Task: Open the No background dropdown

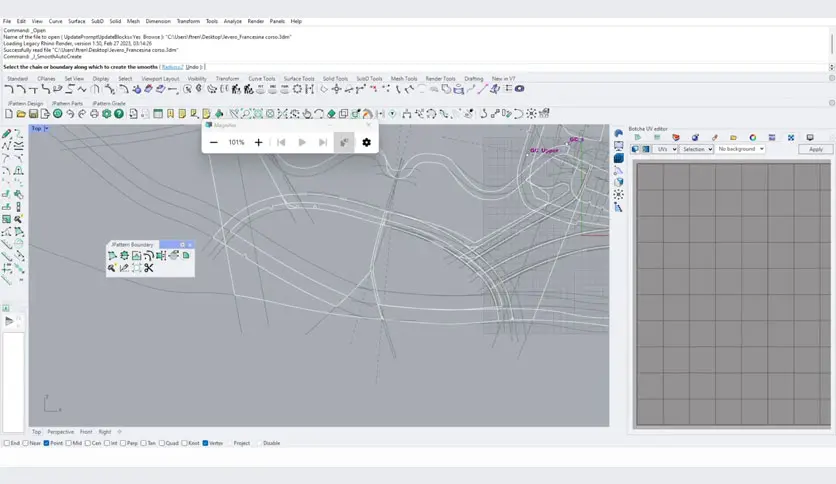Action: point(741,149)
